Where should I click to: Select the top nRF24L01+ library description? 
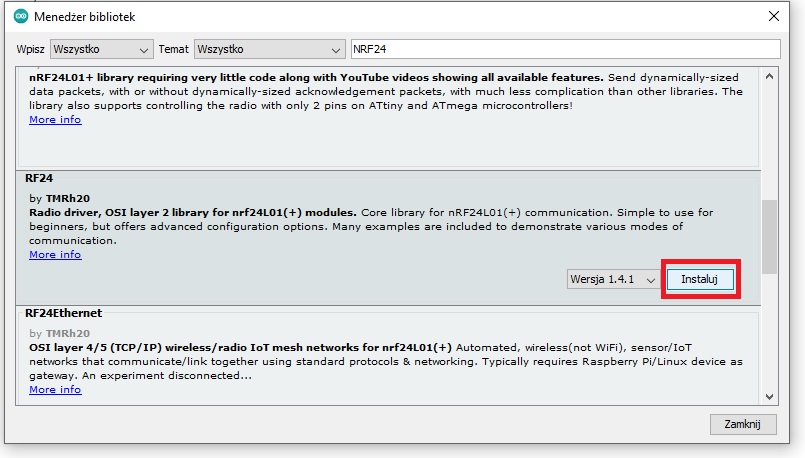click(385, 92)
